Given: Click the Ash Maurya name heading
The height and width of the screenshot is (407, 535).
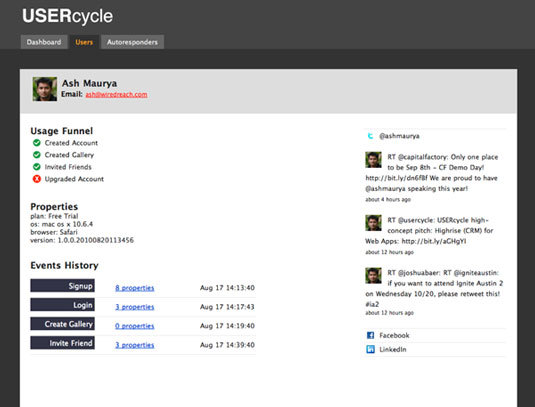Looking at the screenshot, I should [x=89, y=83].
